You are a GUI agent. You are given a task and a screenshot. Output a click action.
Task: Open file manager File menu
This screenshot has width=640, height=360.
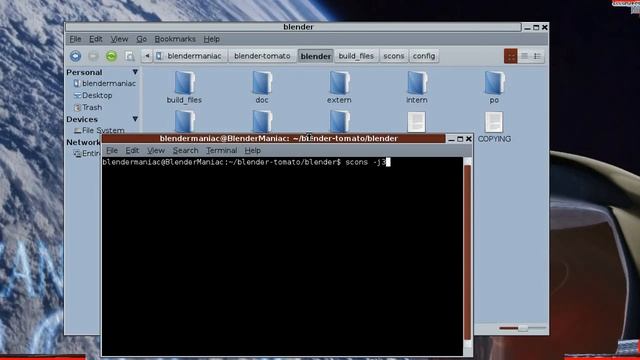[x=75, y=39]
